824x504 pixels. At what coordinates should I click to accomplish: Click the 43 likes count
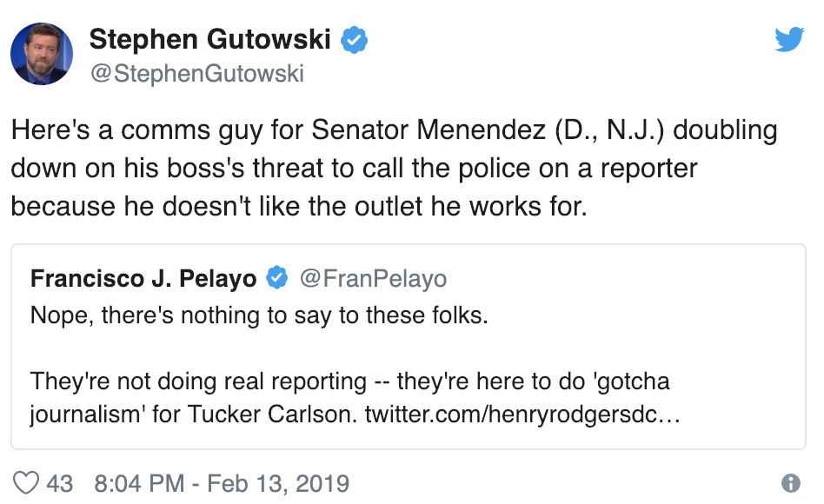[x=59, y=483]
